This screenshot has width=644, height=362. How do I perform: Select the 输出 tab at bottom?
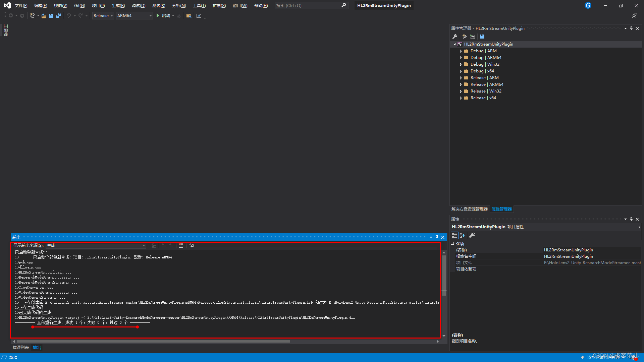(x=37, y=348)
